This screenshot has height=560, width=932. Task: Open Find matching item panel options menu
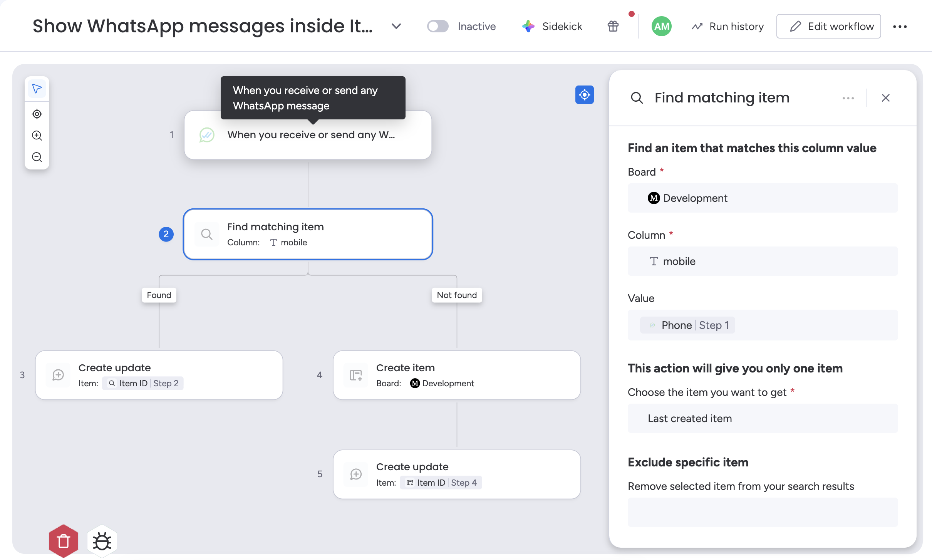[x=848, y=98]
